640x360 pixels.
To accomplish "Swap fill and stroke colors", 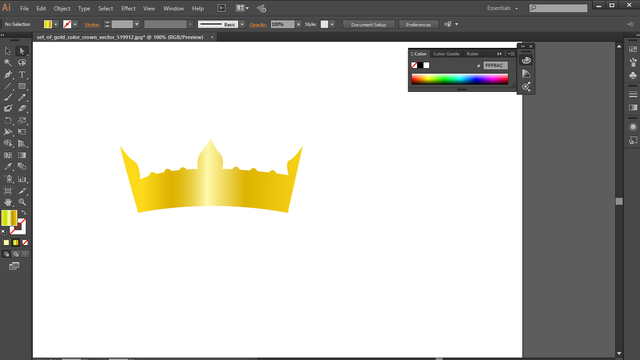I will [24, 213].
